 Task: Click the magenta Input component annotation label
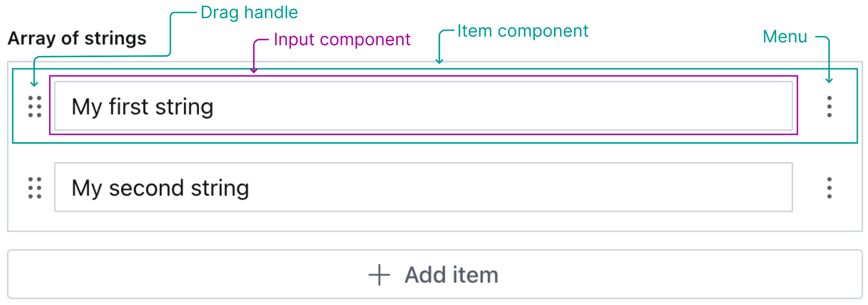click(342, 39)
